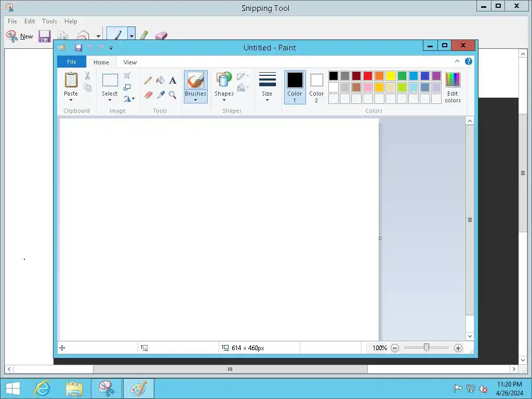Open the Snipping Tool File menu
Viewport: 532px width, 399px height.
(12, 21)
